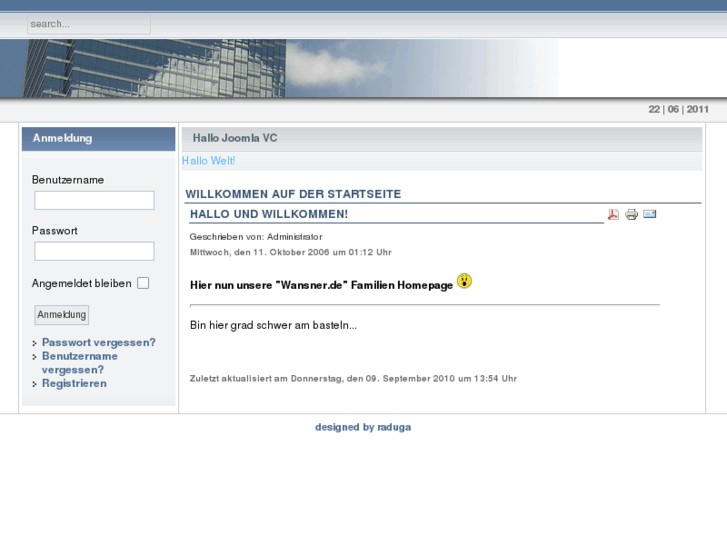Click the Angemeldet bleiben label text
Viewport: 727px width, 545px height.
[x=82, y=283]
